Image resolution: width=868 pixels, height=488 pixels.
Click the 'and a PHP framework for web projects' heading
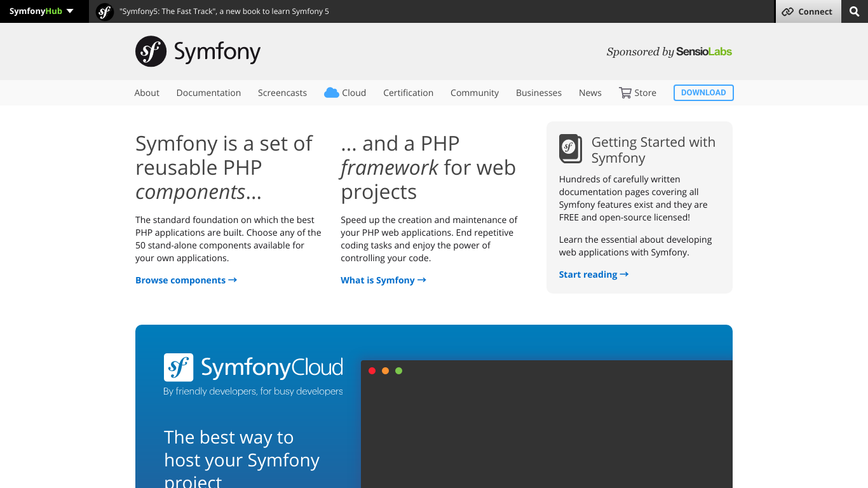click(x=428, y=168)
